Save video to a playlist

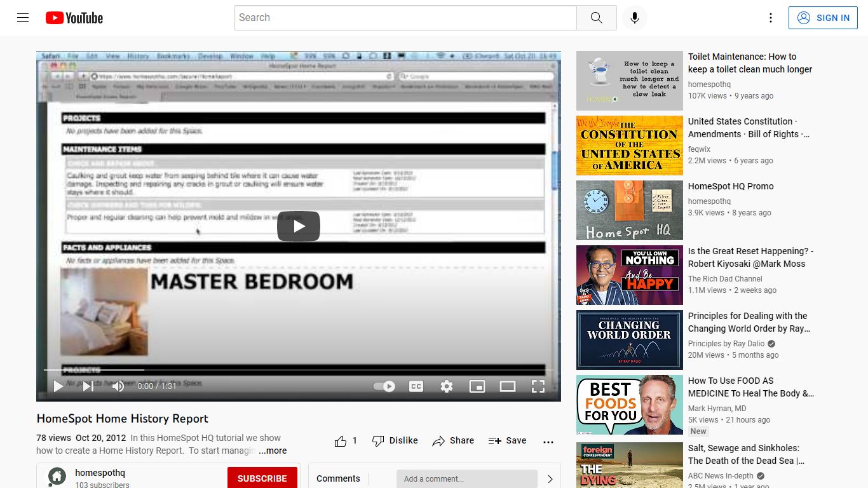coord(507,441)
